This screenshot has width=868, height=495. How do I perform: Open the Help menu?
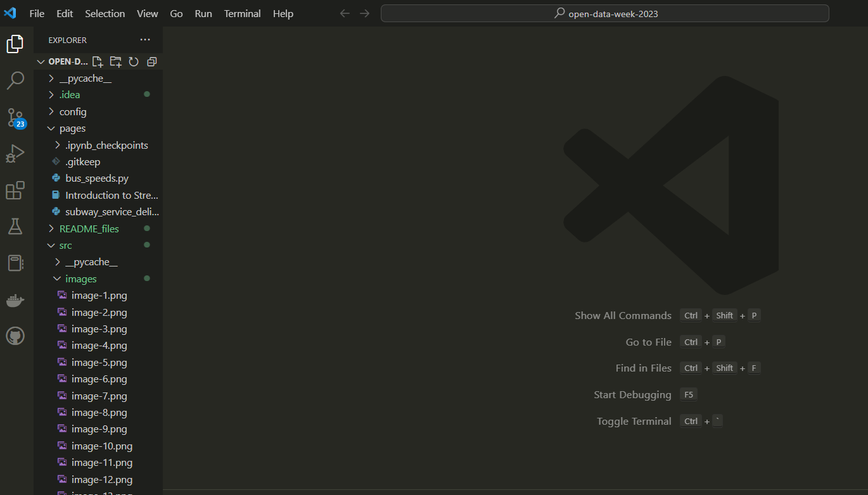pos(283,13)
